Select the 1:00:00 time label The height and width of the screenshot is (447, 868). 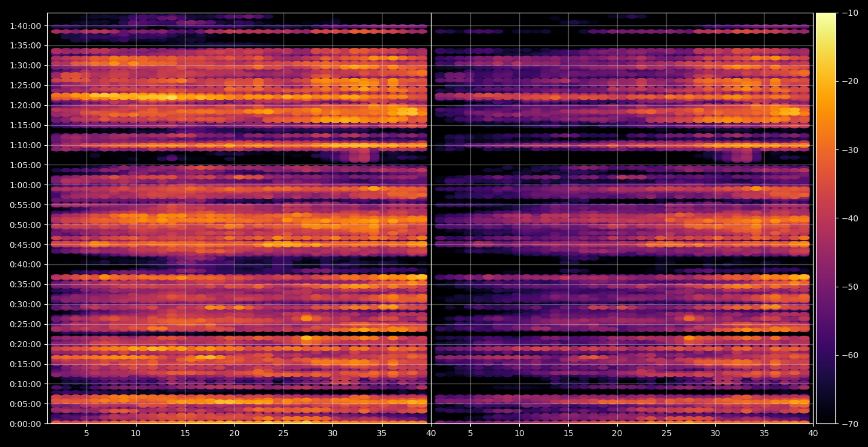25,185
